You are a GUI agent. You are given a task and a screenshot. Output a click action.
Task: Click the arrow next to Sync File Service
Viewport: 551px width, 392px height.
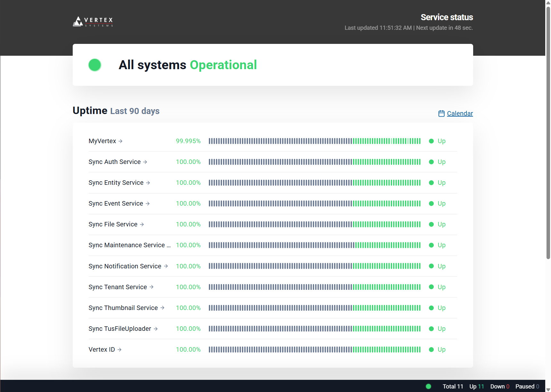(142, 225)
